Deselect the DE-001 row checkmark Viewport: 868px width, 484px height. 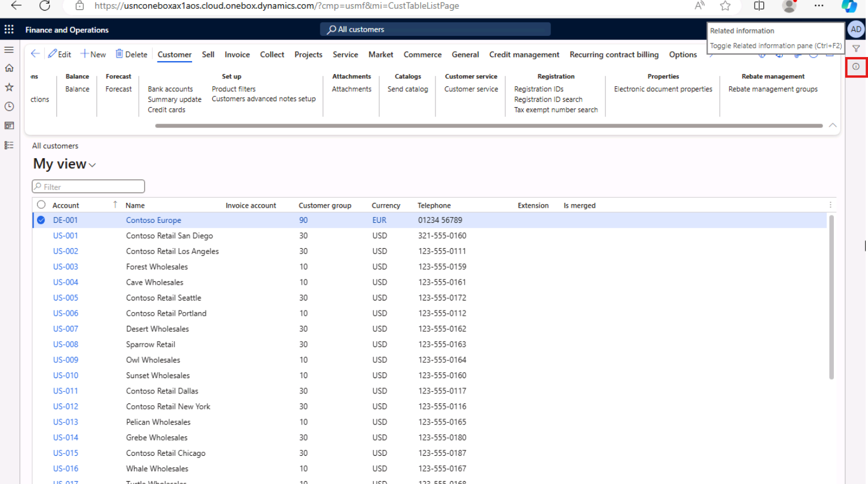click(x=41, y=220)
